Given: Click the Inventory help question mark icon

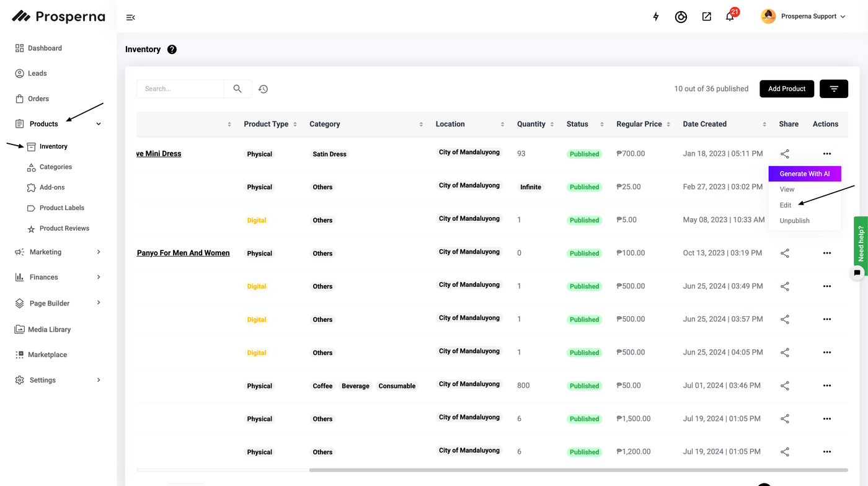Looking at the screenshot, I should coord(172,50).
